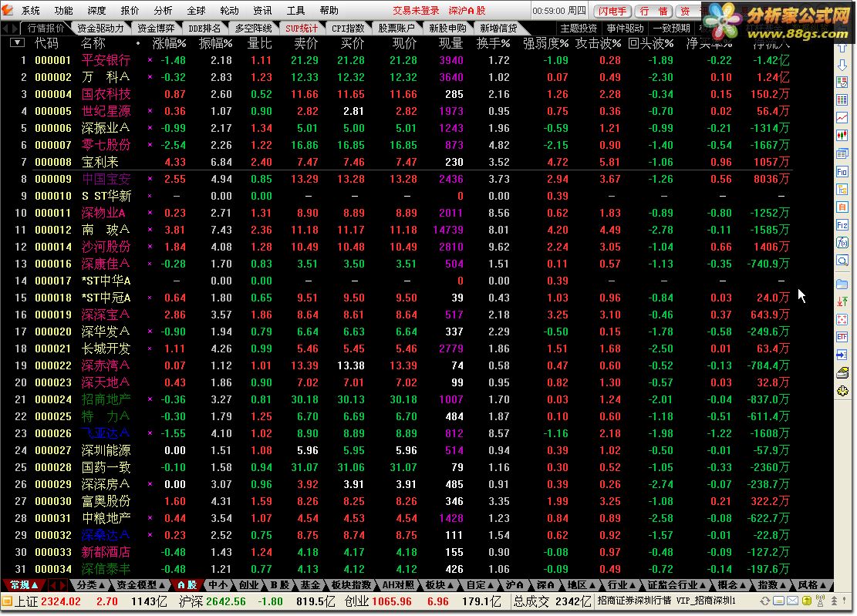Viewport: 857px width, 616px height.
Task: Open the colored grid table icon
Action: click(842, 100)
